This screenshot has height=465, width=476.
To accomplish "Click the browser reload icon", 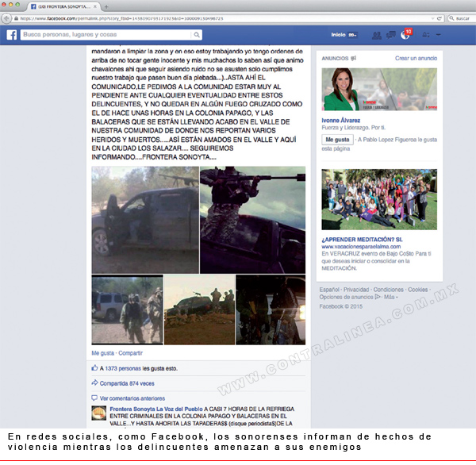I will (439, 18).
